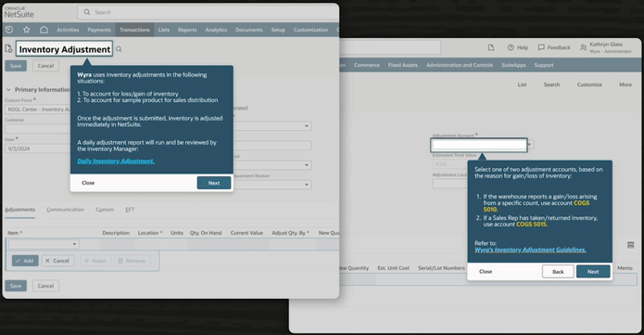Click the print icon in the right window
This screenshot has height=335, width=644.
click(x=630, y=245)
